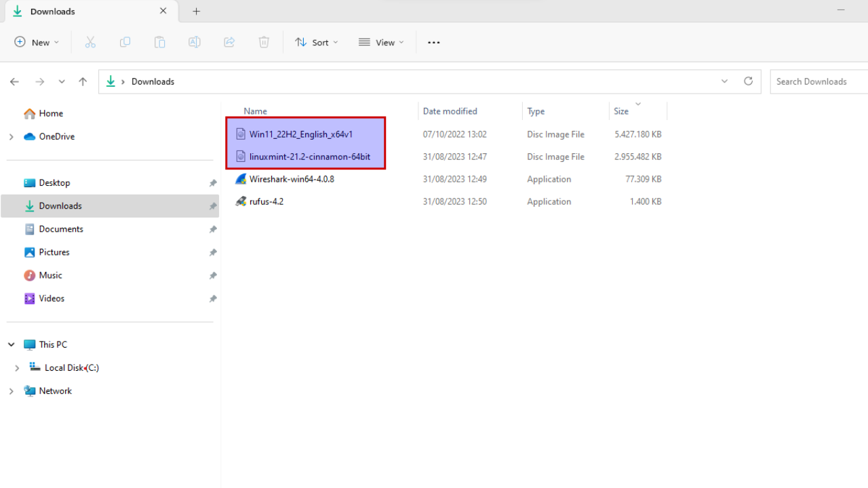The width and height of the screenshot is (868, 488).
Task: Click the 1.400 KB size value
Action: point(646,201)
